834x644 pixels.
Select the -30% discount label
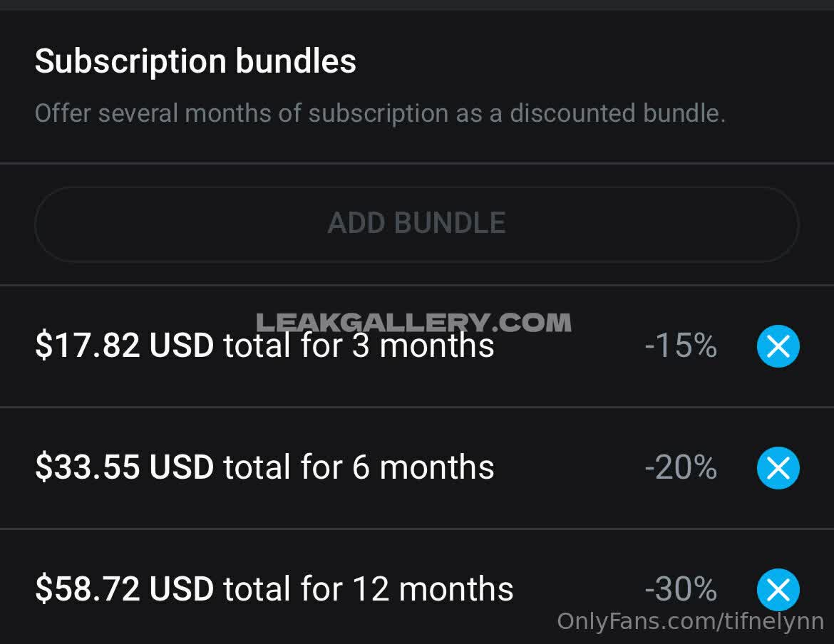pos(681,590)
